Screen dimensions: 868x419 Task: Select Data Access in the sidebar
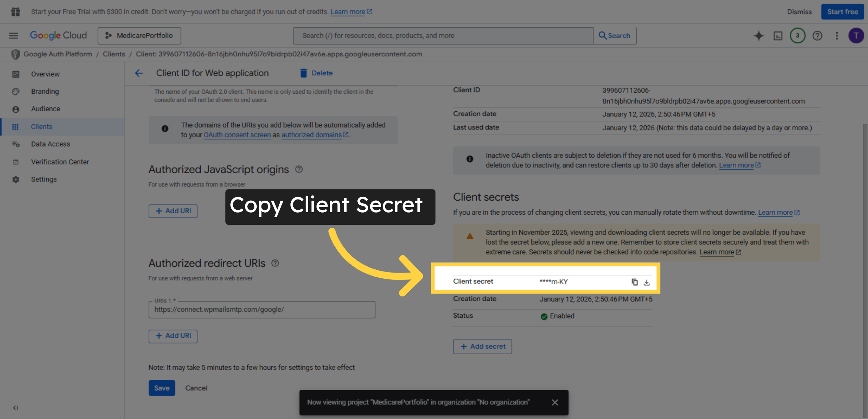51,144
